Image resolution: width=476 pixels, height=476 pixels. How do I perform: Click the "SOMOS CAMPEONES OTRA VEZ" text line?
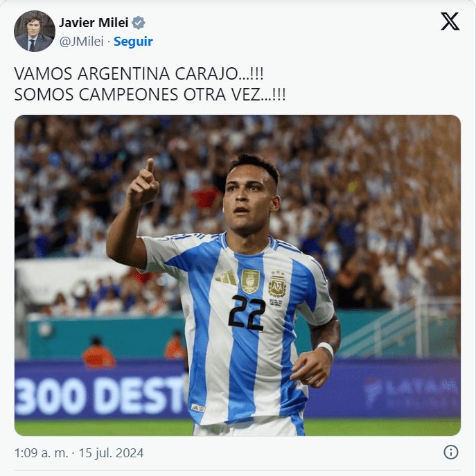tap(150, 94)
